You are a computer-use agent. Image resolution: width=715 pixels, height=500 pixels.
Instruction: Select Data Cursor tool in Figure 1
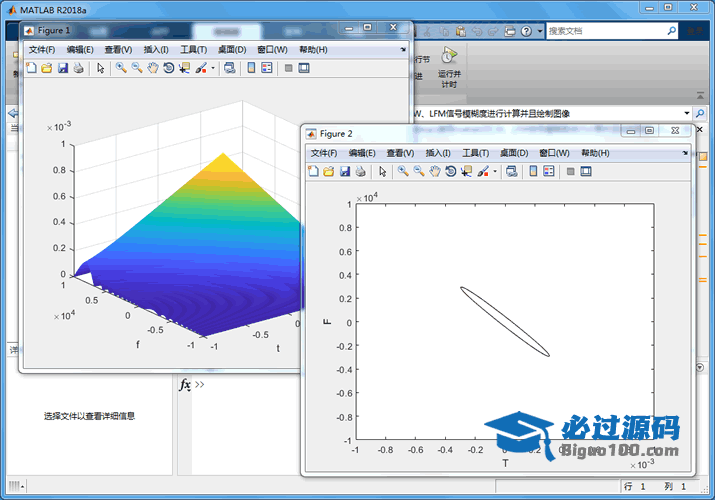184,68
